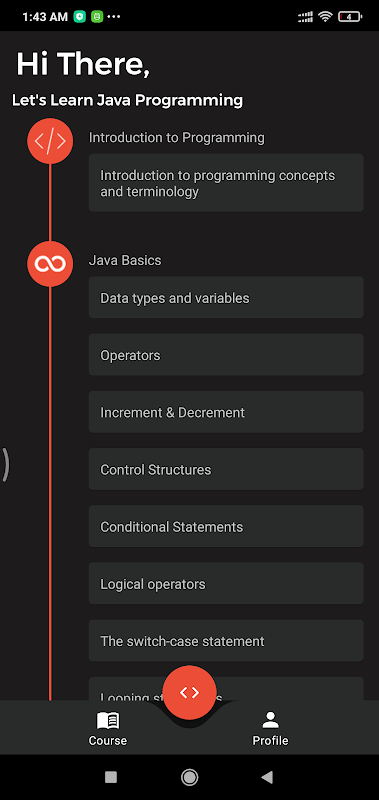
Task: Tap the Java Basics section heading
Action: [125, 260]
